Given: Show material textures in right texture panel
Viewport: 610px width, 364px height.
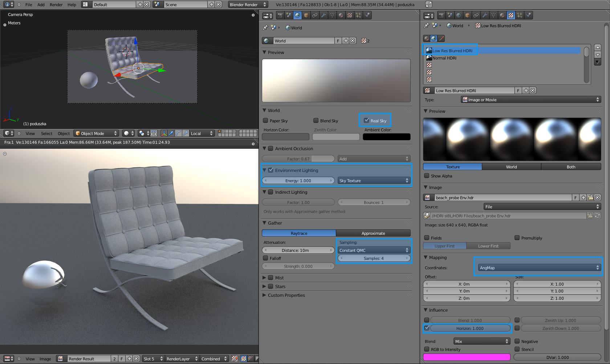Looking at the screenshot, I should pos(427,38).
